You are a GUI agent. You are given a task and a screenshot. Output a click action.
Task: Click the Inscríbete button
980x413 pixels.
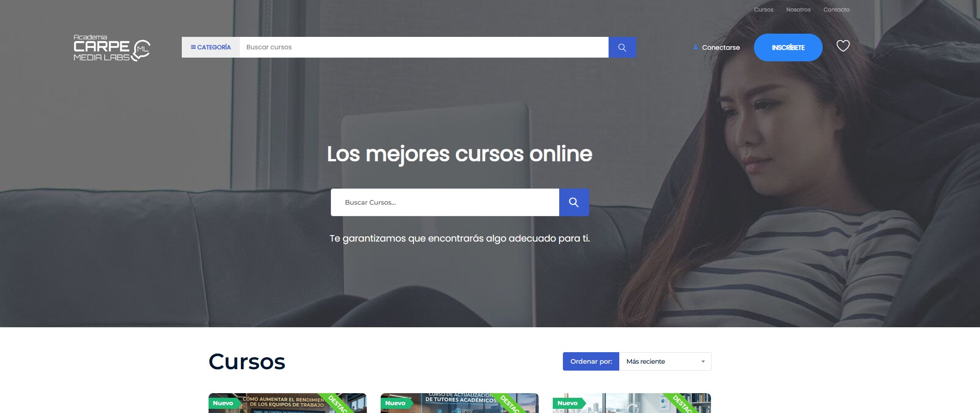coord(788,47)
